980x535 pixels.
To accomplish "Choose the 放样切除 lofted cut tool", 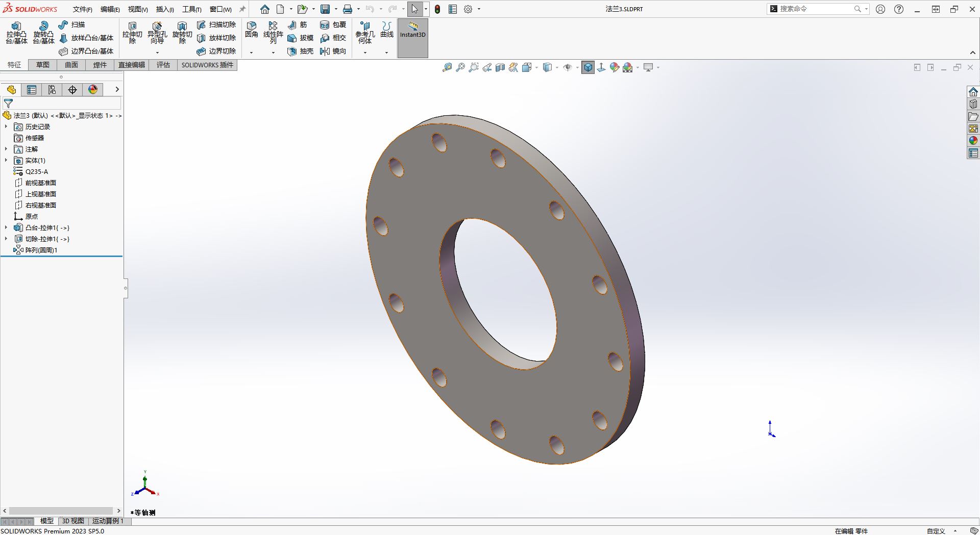I will click(x=216, y=38).
